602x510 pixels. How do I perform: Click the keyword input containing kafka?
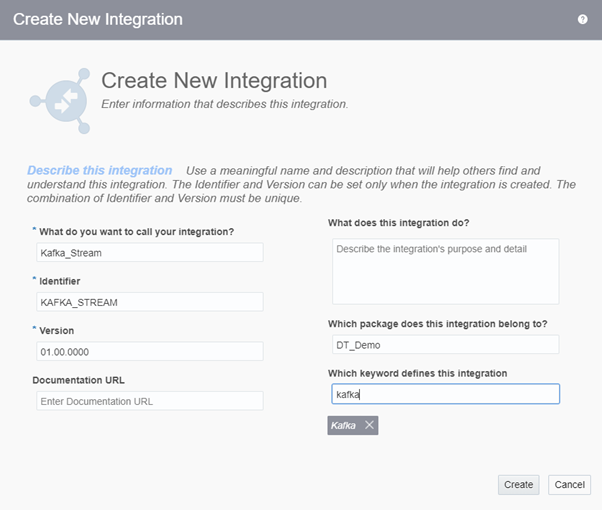coord(445,394)
